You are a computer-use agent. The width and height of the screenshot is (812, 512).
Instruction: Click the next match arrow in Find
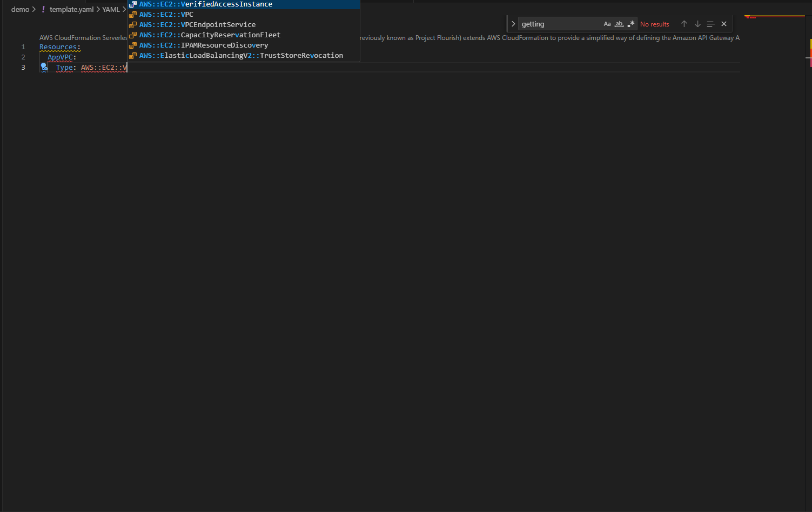[x=697, y=24]
